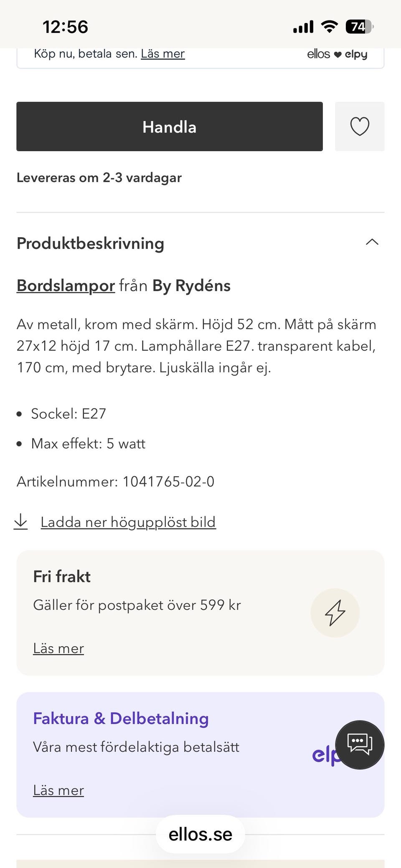Open Läs mer beside Köp nu, betala sen
Viewport: 401px width, 868px height.
[162, 54]
